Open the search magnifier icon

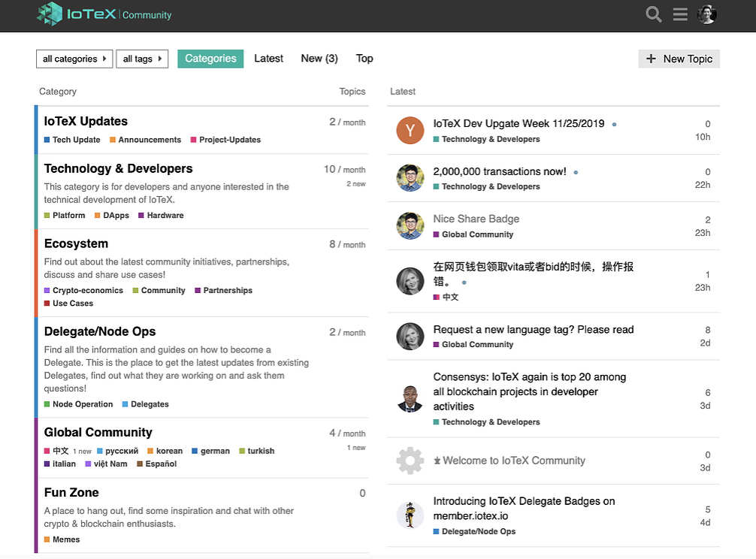pyautogui.click(x=653, y=14)
